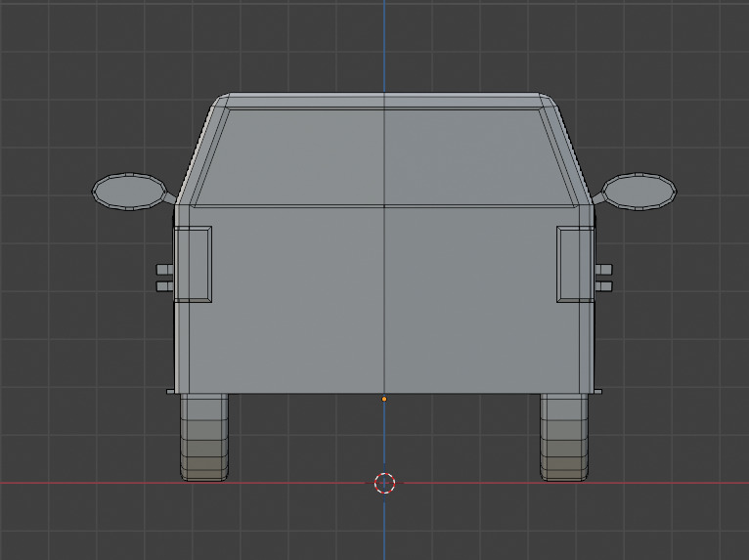The width and height of the screenshot is (749, 560).
Task: Select the right side mirror of the car
Action: [x=639, y=191]
